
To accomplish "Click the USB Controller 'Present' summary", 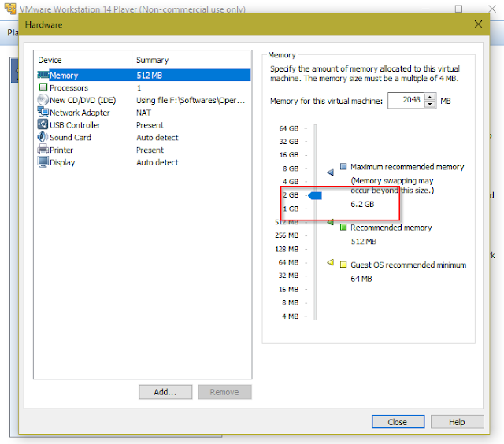I will (x=150, y=125).
